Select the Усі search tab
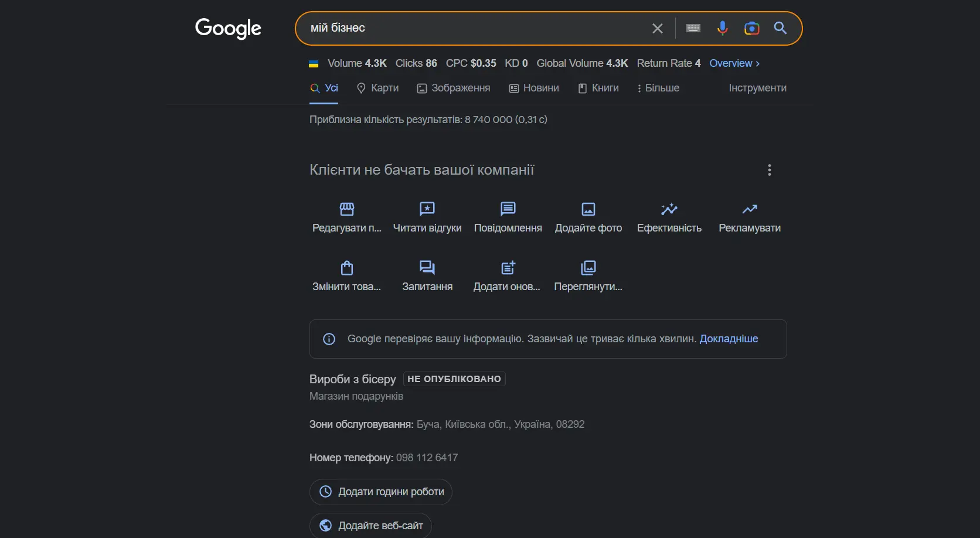Screen dimensions: 980x538 tap(324, 88)
